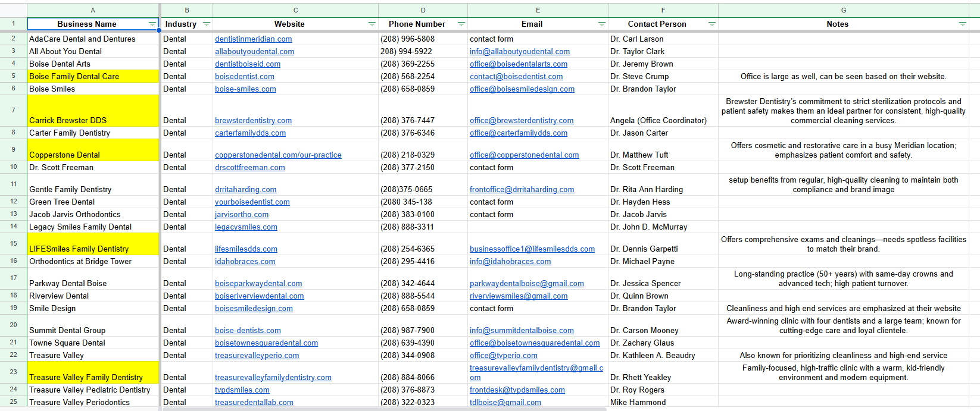Viewport: 980px width, 411px height.
Task: Select column C by its letter header
Action: (296, 10)
